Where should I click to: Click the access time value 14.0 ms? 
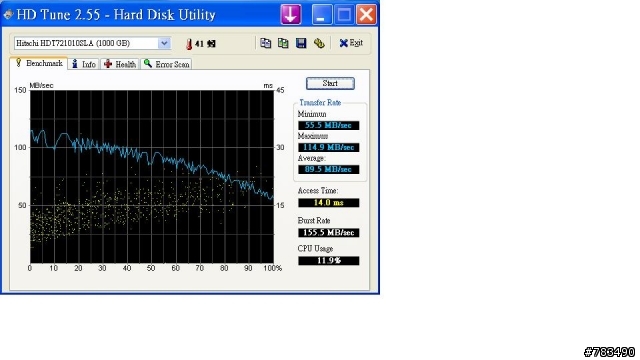(x=329, y=203)
